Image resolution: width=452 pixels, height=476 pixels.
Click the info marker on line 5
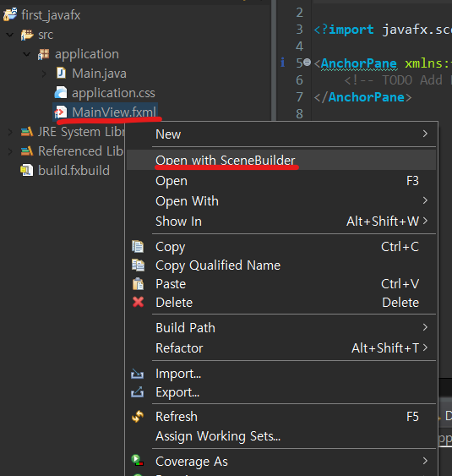coord(283,63)
